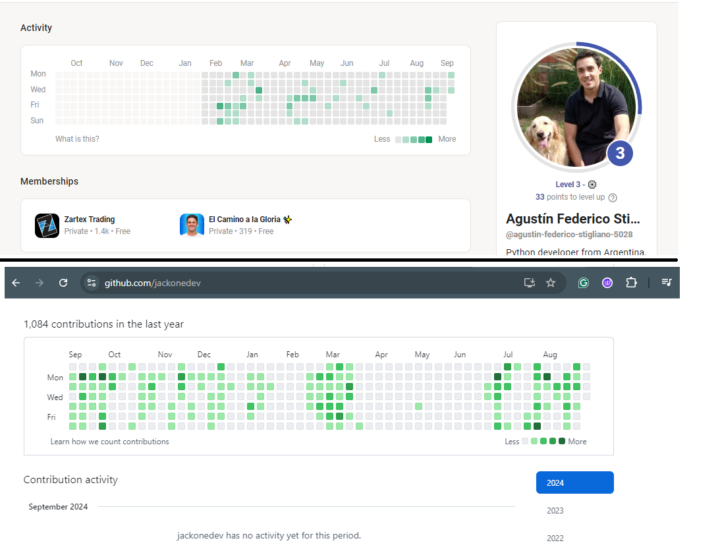
Task: Click darkest green swatch in Activity legend
Action: tap(429, 140)
